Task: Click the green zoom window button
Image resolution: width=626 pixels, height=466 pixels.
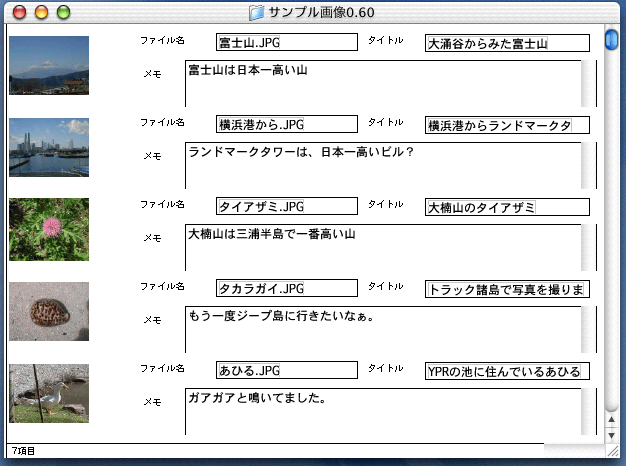Action: [x=64, y=12]
